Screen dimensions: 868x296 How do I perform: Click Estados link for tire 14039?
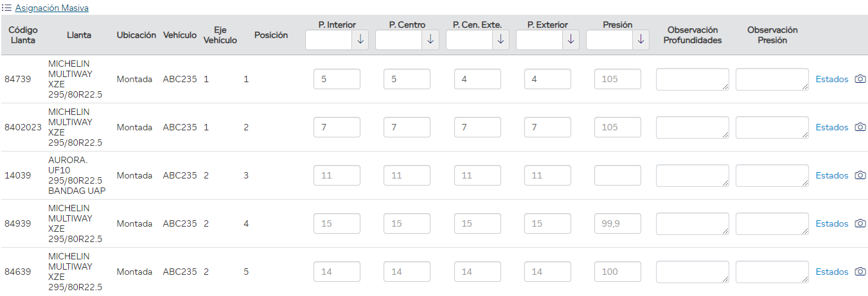coord(832,175)
